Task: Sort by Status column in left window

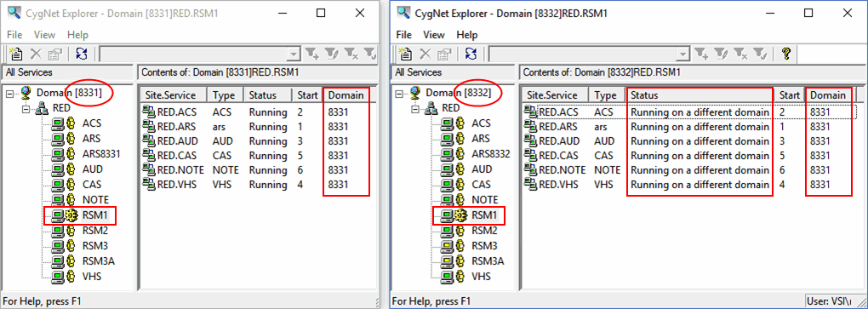Action: (268, 95)
